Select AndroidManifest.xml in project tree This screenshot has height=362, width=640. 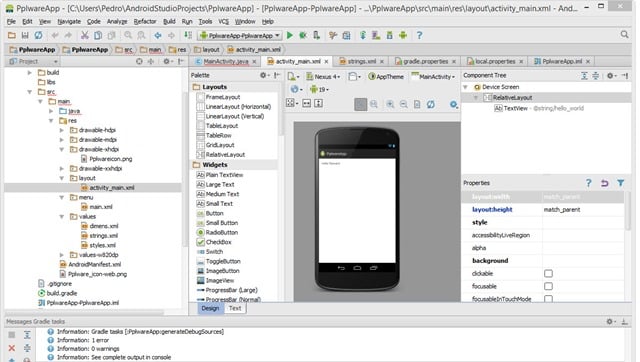coord(94,264)
